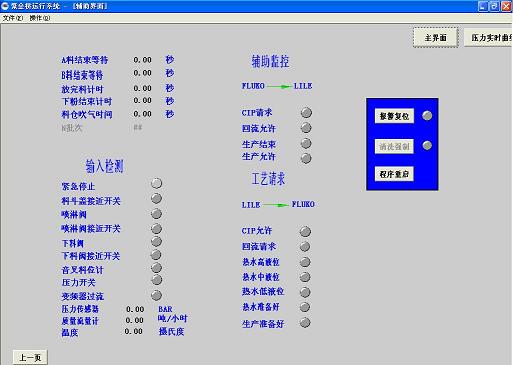Open the 压力实时曲线 page
This screenshot has height=365, width=513.
[489, 37]
